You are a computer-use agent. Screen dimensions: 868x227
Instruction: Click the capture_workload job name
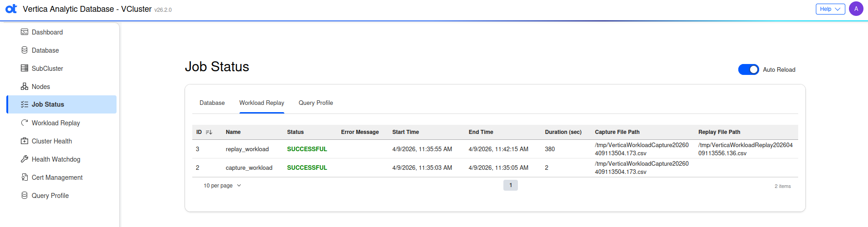tap(249, 168)
